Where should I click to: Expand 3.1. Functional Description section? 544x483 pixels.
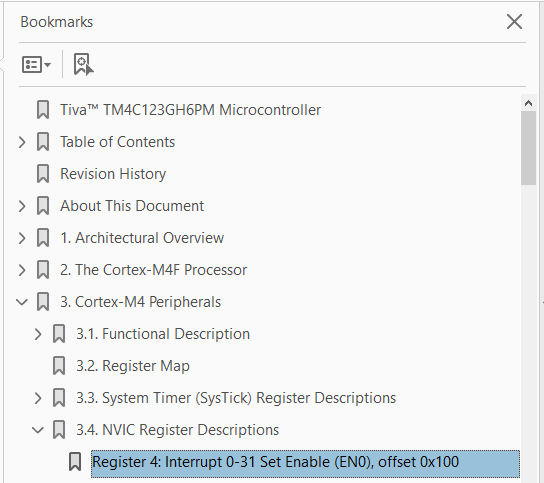coord(38,334)
